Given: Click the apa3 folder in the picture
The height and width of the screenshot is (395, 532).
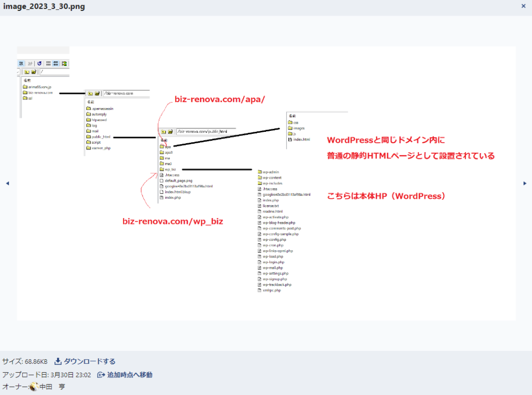Looking at the screenshot, I should pyautogui.click(x=166, y=153).
